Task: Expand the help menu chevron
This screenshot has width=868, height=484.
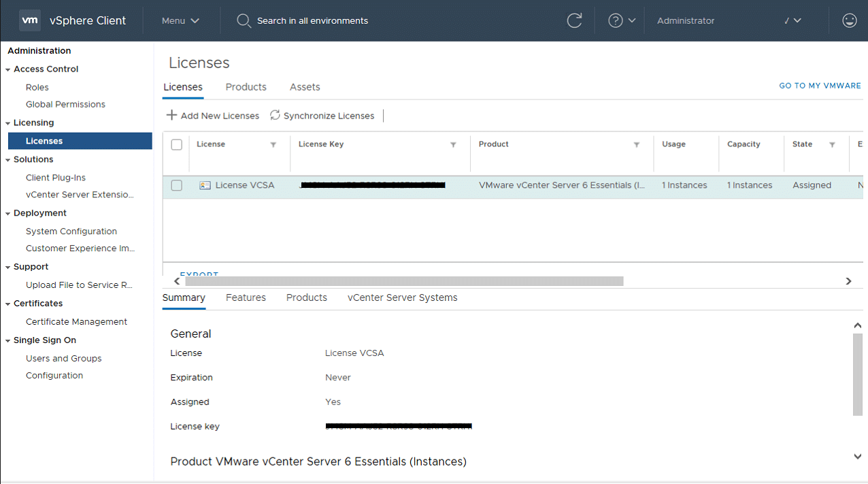Action: [x=632, y=20]
